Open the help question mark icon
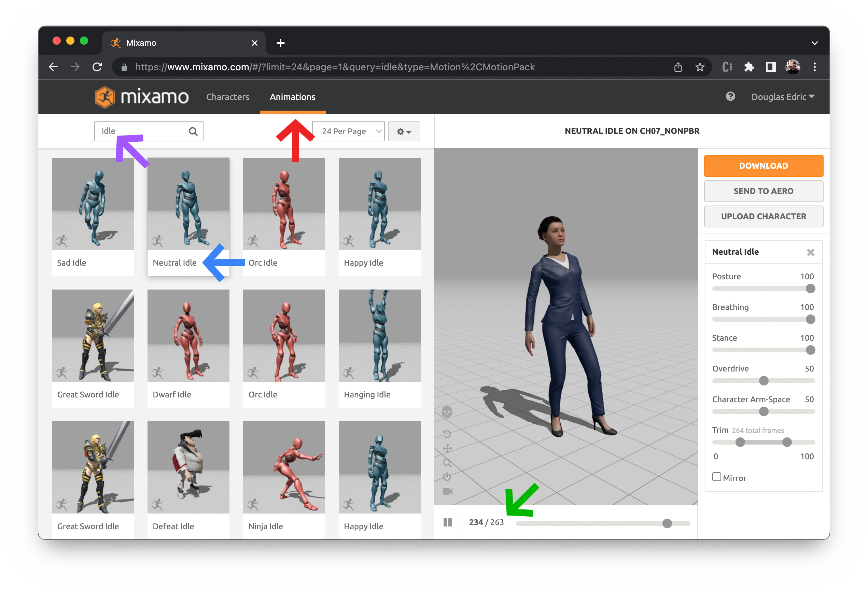Viewport: 868px width, 590px height. (730, 97)
